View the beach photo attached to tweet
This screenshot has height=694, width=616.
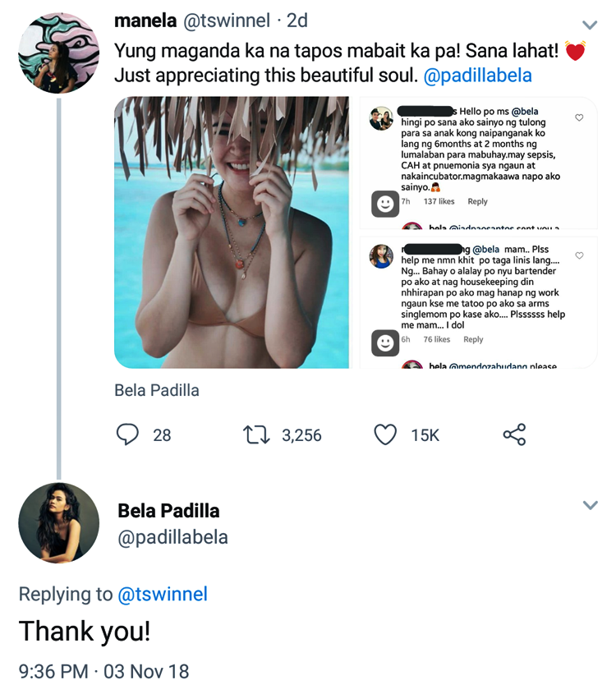(231, 232)
